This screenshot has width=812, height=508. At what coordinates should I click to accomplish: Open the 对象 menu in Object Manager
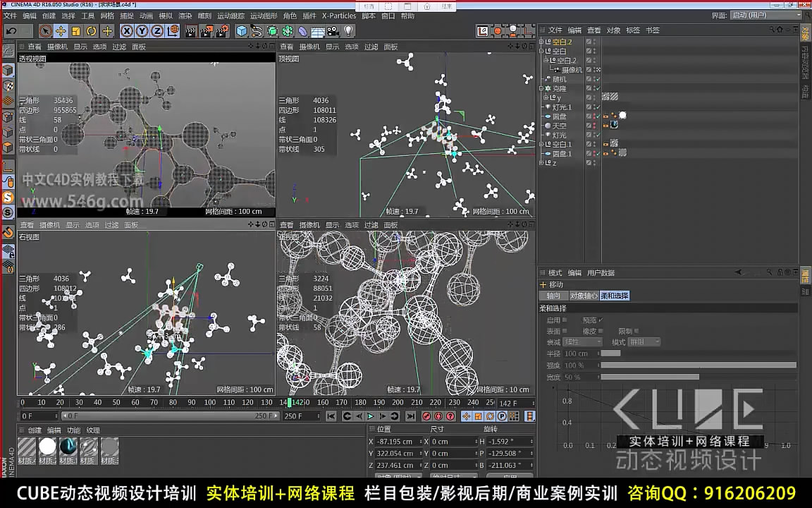coord(613,30)
